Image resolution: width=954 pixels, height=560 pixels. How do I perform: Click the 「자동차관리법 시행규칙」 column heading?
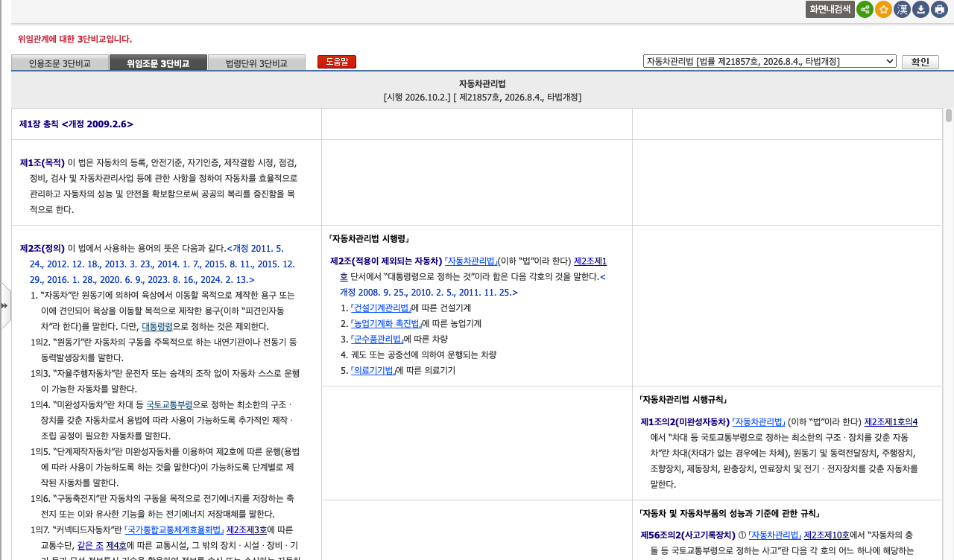[x=683, y=400]
